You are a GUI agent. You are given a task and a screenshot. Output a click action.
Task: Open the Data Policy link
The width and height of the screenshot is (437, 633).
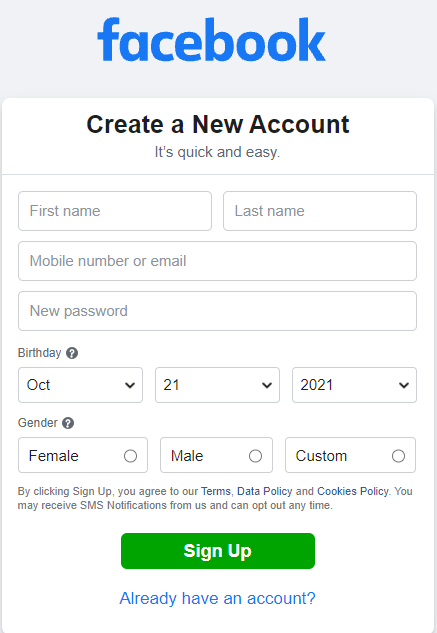point(265,491)
